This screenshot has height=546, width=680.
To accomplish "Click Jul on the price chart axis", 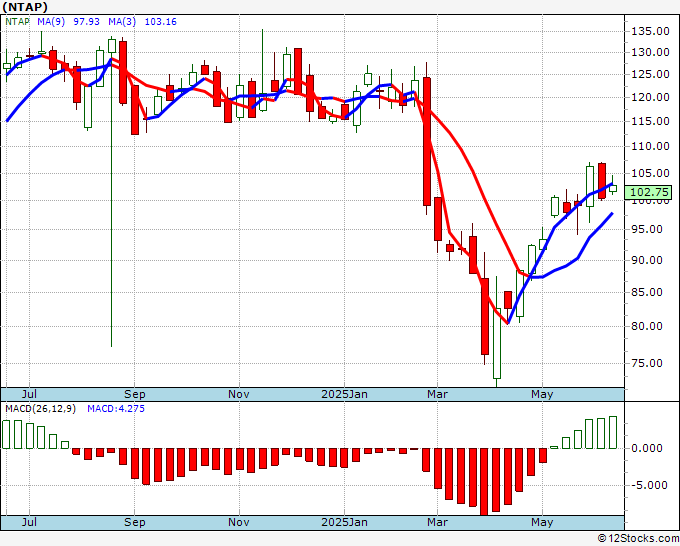I will click(29, 394).
